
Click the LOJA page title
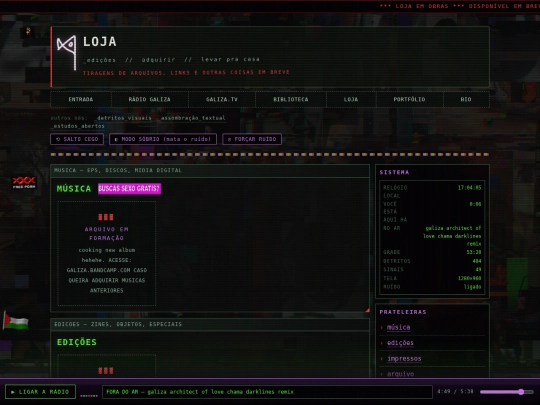click(100, 42)
